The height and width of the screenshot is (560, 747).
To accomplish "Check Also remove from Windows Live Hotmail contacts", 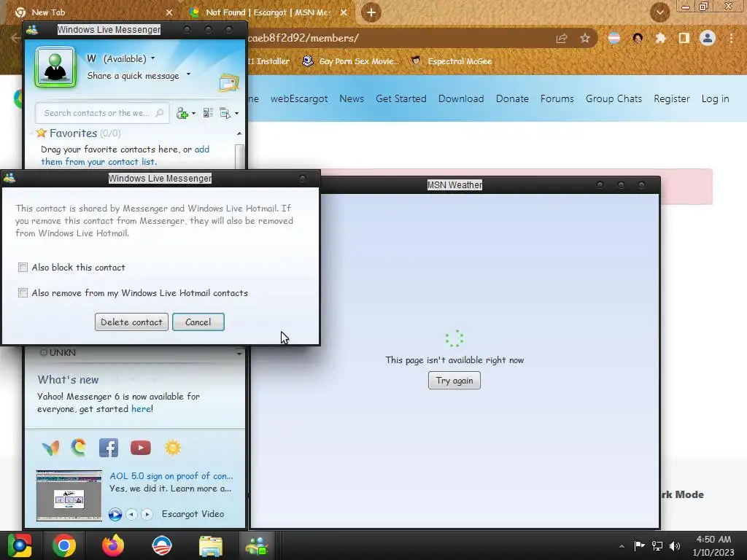I will point(23,292).
